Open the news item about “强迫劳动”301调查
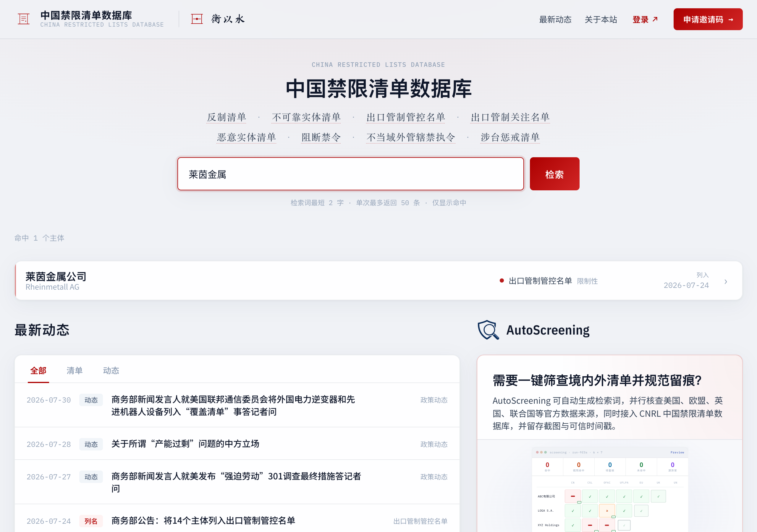This screenshot has width=757, height=532. point(237,482)
